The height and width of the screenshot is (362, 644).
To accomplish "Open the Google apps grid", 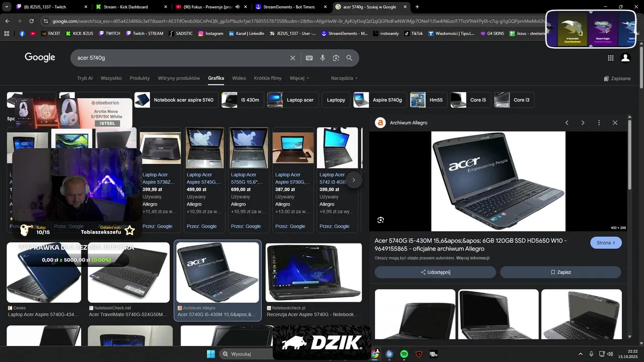I will coord(611,58).
